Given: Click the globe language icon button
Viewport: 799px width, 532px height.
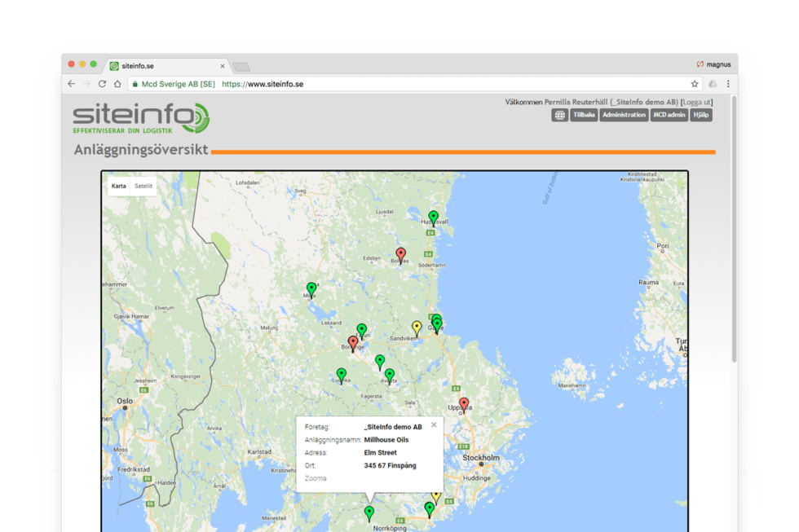Looking at the screenshot, I should [x=559, y=115].
